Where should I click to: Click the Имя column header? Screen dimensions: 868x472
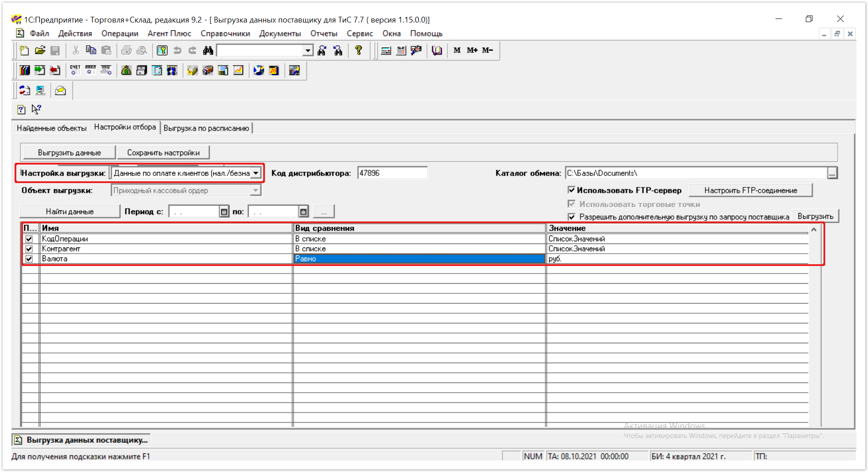(166, 228)
